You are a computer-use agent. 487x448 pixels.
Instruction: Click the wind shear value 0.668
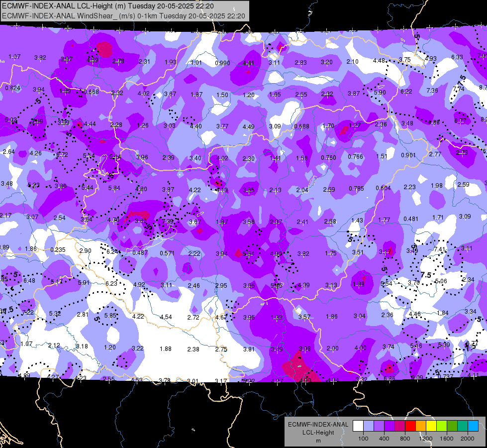click(x=92, y=92)
